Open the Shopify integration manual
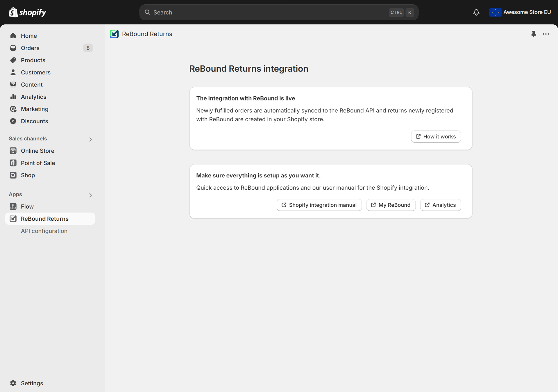 point(319,205)
